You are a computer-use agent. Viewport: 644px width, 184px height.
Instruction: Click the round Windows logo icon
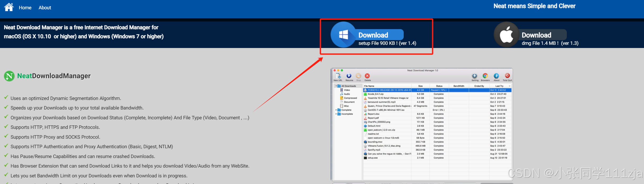[x=343, y=35]
